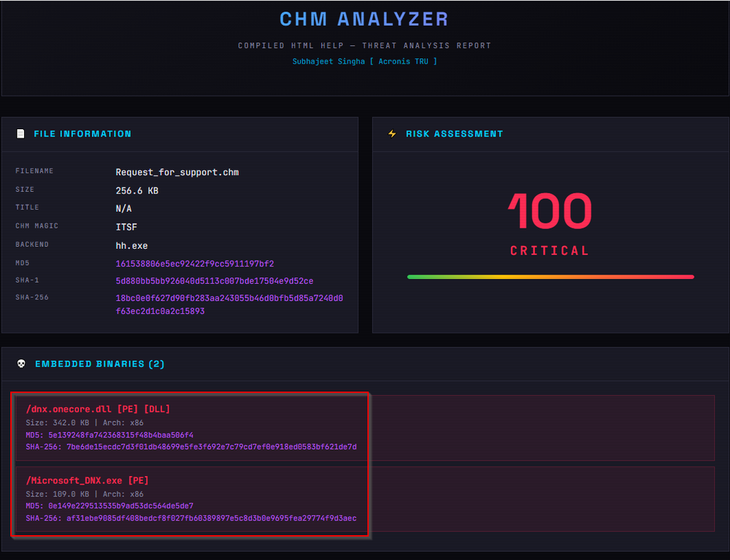The image size is (730, 560).
Task: Click the ITSF CHM magic value
Action: tap(126, 227)
